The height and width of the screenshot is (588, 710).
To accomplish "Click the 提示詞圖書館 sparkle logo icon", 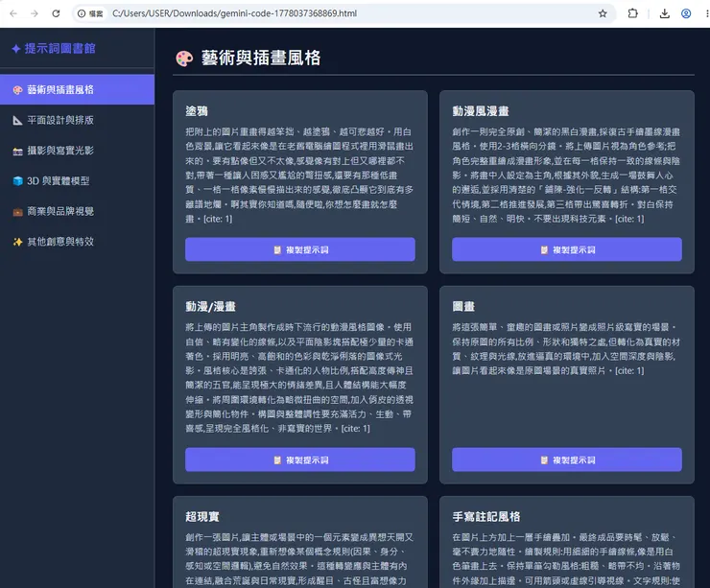I will [16, 48].
